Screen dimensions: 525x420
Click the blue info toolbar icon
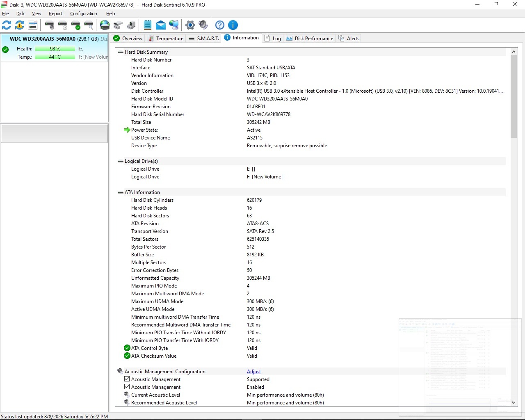tap(233, 25)
